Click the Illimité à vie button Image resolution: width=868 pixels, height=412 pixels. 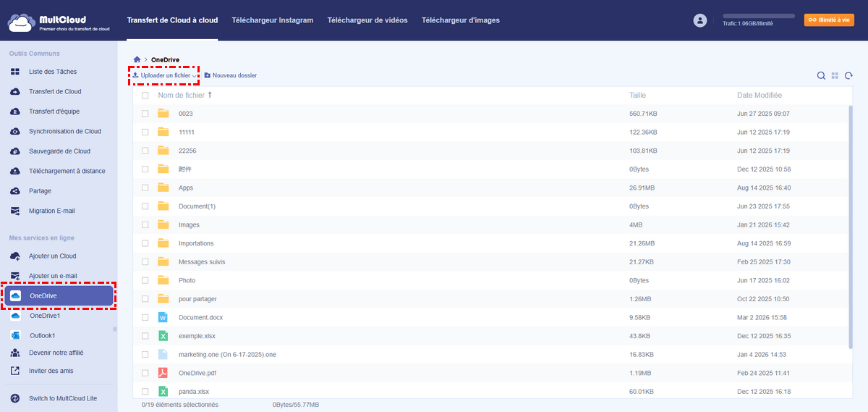pyautogui.click(x=829, y=20)
